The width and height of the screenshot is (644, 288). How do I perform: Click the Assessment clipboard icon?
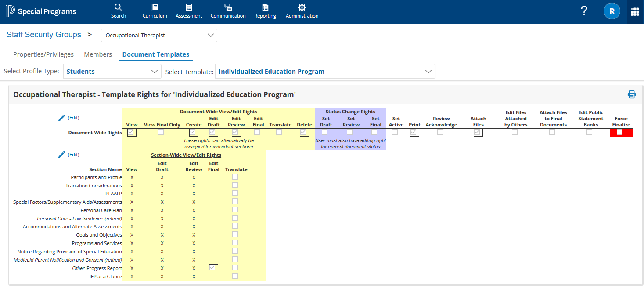pyautogui.click(x=189, y=8)
